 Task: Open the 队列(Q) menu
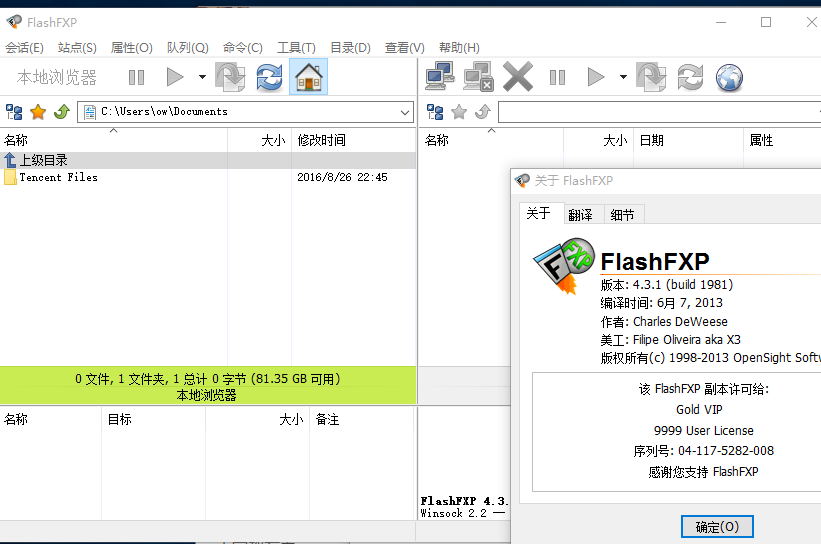(x=187, y=48)
